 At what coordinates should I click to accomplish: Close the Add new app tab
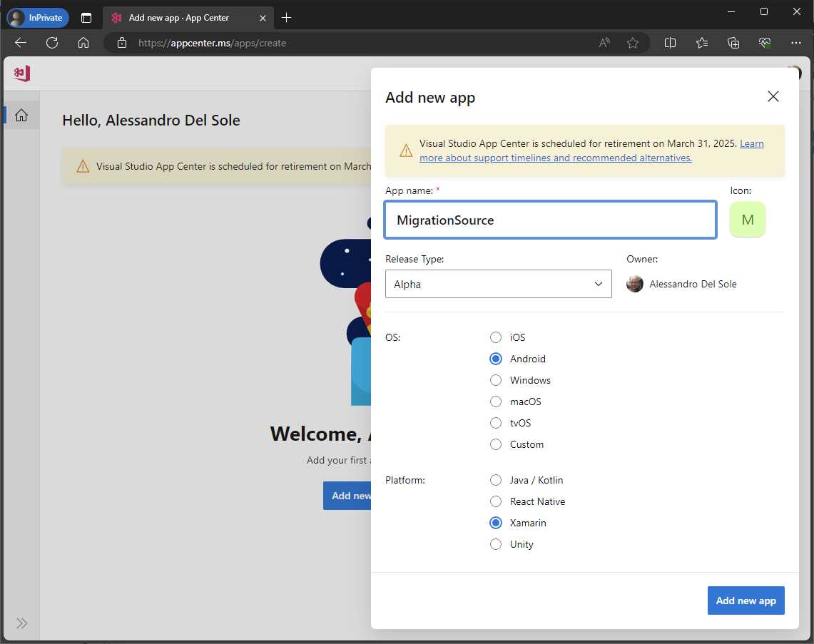(263, 18)
